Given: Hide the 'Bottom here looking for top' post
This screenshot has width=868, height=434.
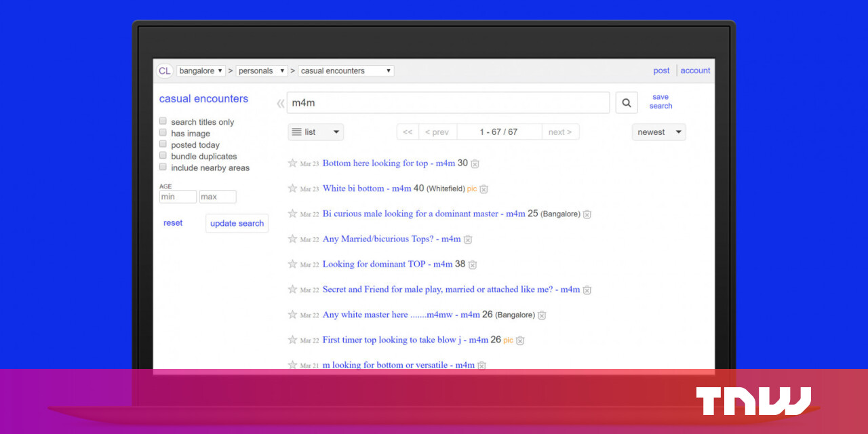Looking at the screenshot, I should tap(475, 163).
